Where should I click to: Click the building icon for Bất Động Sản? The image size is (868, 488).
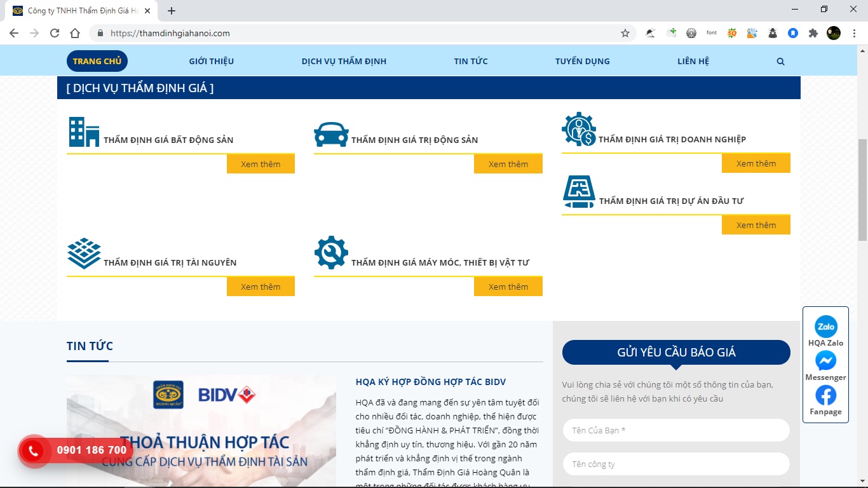(x=84, y=132)
